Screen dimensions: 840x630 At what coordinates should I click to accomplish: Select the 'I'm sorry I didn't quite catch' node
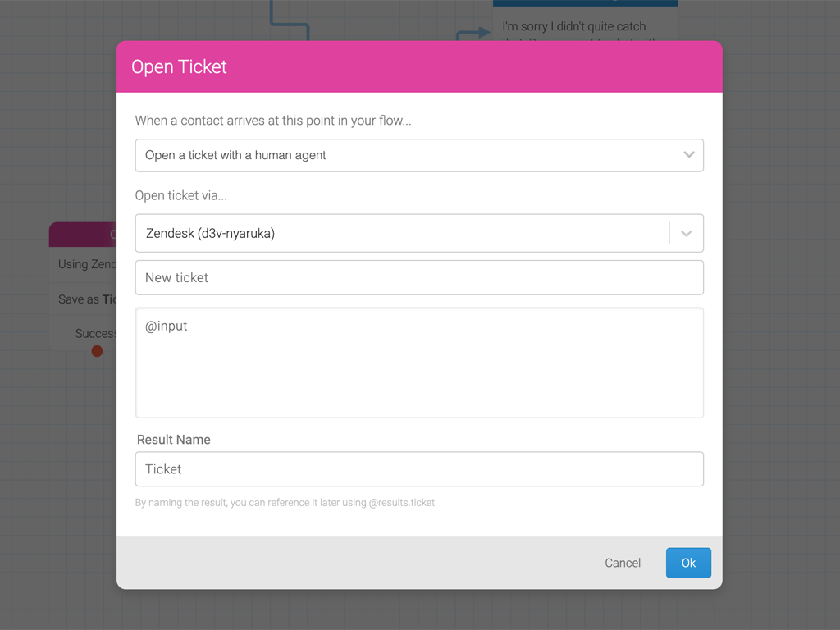(x=573, y=26)
